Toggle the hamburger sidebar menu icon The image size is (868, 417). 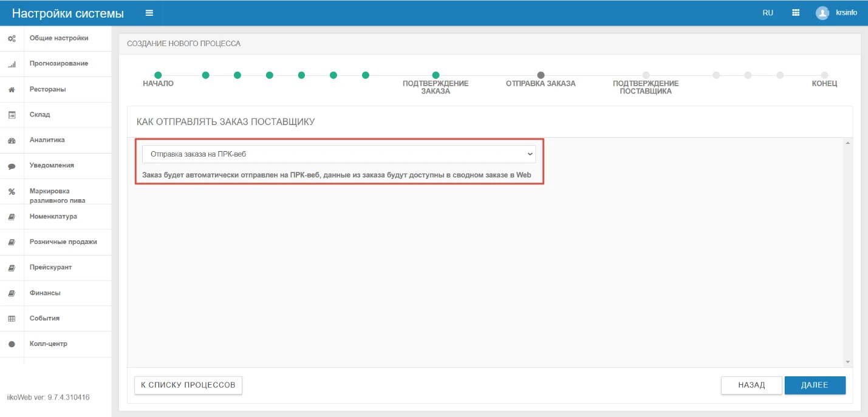click(149, 13)
